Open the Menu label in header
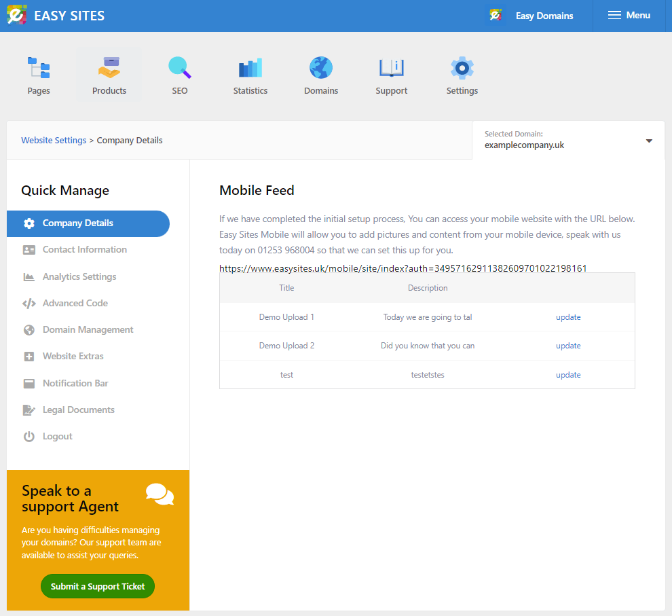This screenshot has width=672, height=616. coord(638,16)
